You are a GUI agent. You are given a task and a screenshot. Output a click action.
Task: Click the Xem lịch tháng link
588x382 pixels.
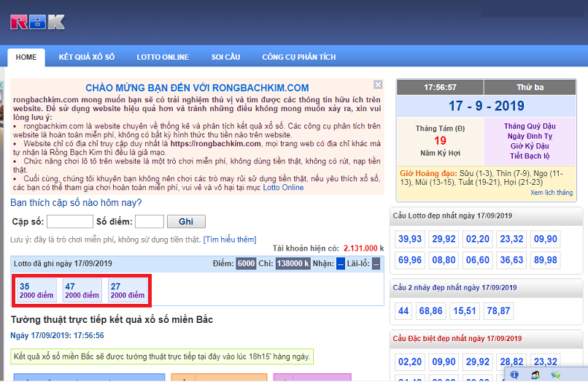coord(552,193)
